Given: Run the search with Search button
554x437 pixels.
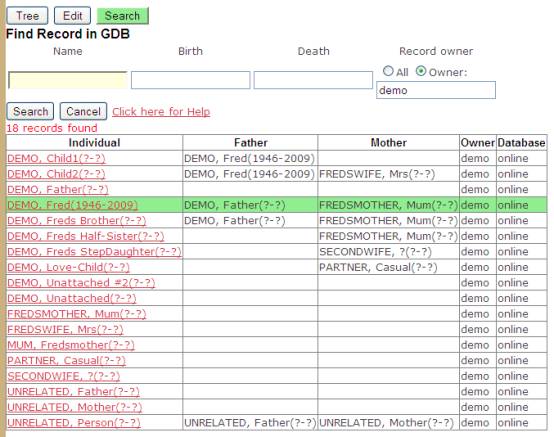Looking at the screenshot, I should coord(30,112).
